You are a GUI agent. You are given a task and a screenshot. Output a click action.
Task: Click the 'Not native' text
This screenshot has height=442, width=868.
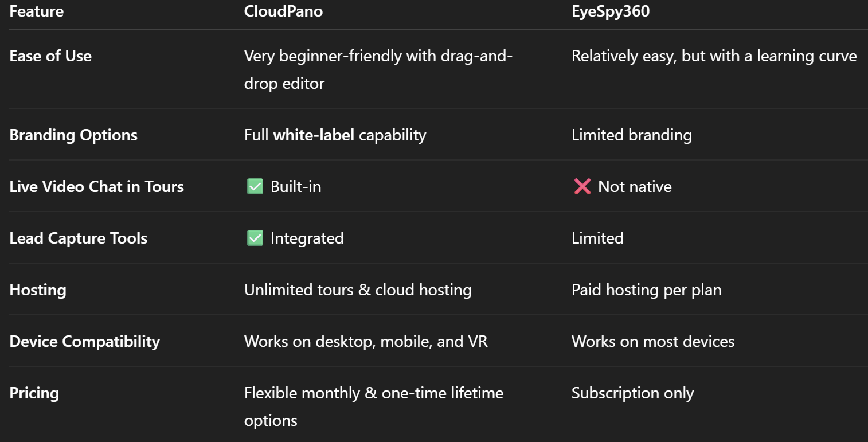[x=635, y=186]
